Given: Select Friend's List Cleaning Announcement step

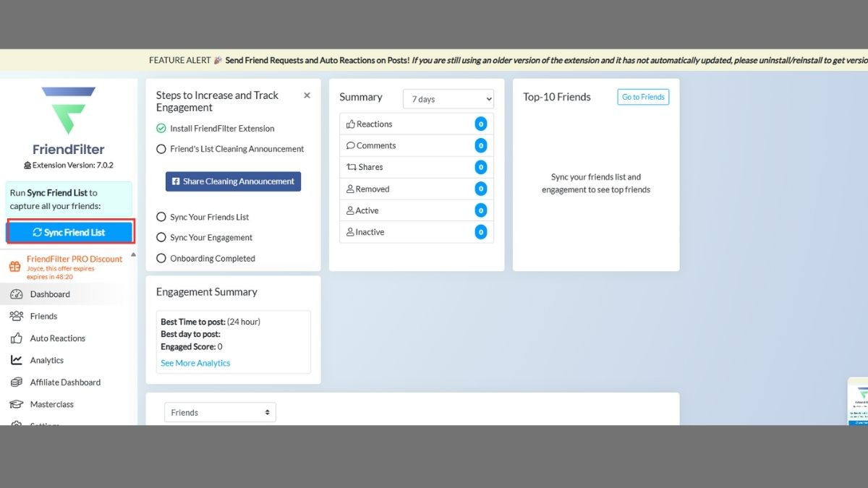Looking at the screenshot, I should point(230,149).
